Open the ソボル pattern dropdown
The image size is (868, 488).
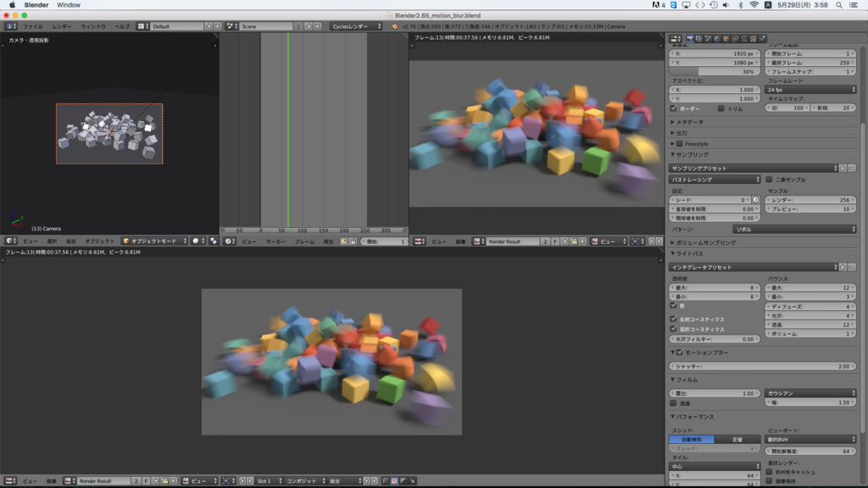click(x=795, y=229)
